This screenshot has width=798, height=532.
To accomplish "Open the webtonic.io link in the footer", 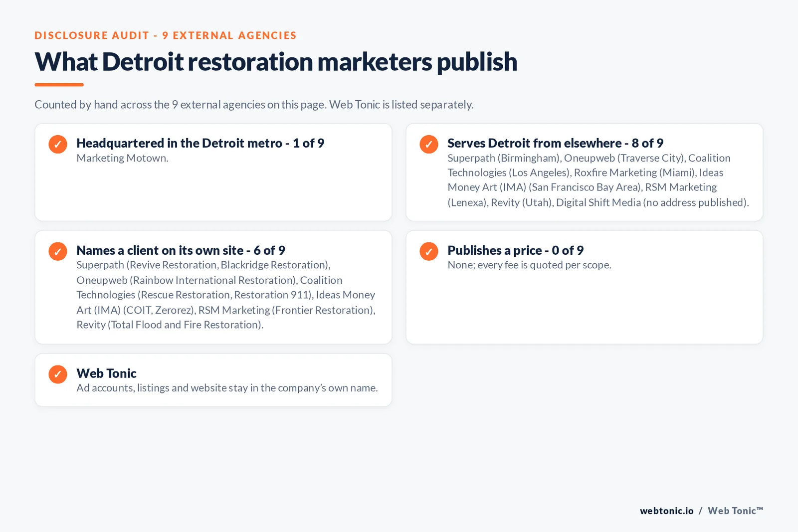I will click(x=666, y=511).
